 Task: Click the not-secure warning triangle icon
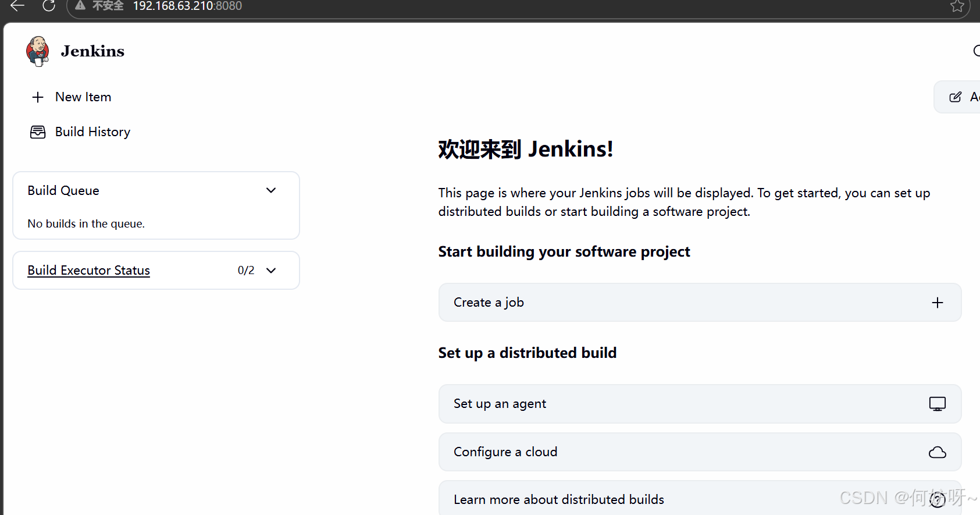click(x=80, y=6)
